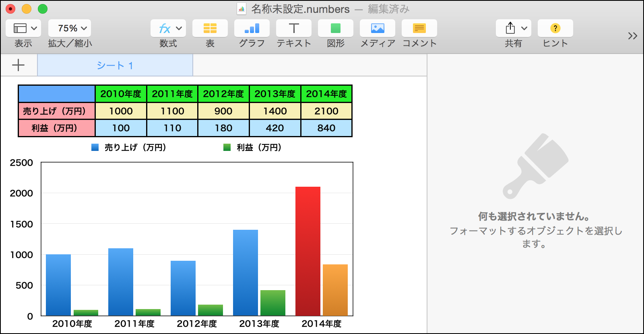Show more toolbar items chevron
The image size is (644, 334).
tap(632, 36)
